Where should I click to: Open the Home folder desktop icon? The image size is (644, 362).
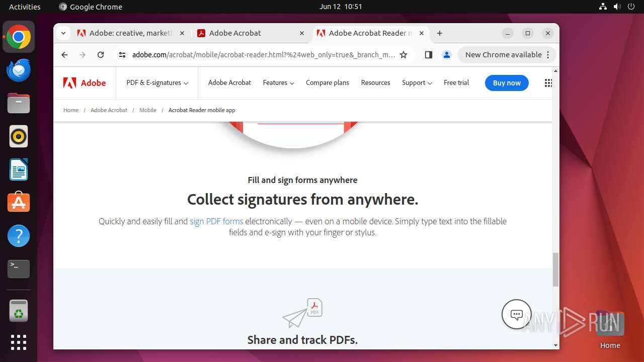pyautogui.click(x=610, y=330)
